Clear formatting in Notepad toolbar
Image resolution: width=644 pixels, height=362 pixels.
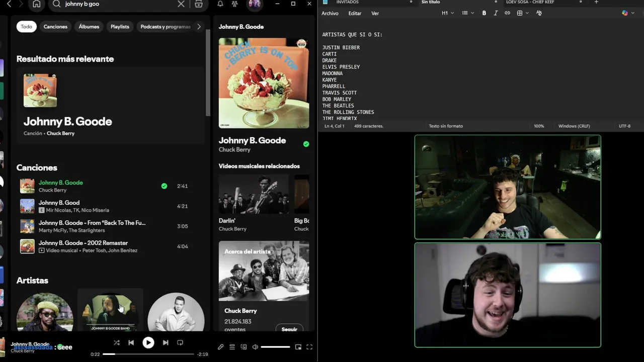pyautogui.click(x=539, y=13)
